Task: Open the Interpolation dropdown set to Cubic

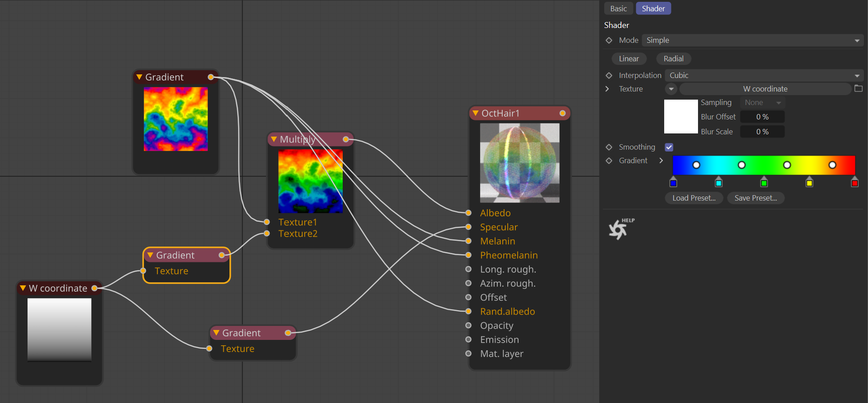Action: pyautogui.click(x=764, y=75)
